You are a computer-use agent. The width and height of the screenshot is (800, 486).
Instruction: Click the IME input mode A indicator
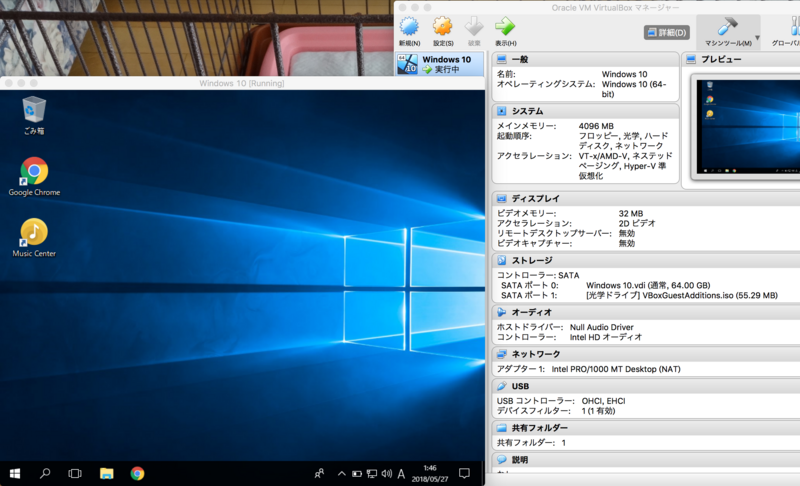tap(401, 474)
